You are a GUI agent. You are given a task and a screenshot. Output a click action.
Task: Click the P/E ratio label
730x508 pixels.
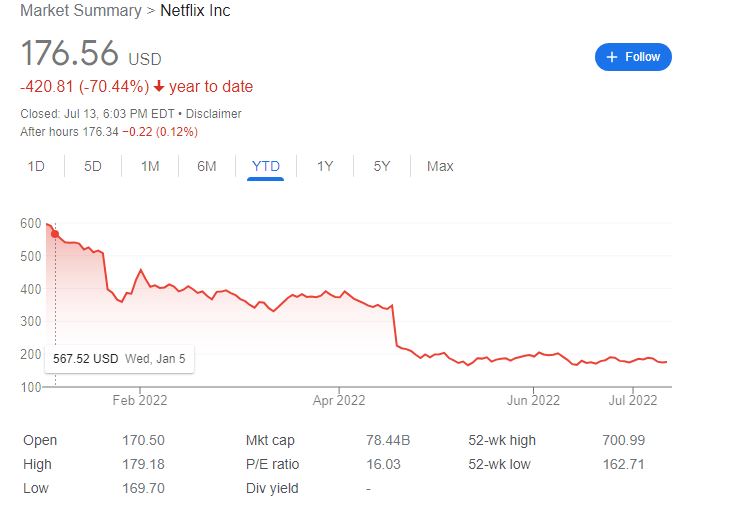point(272,464)
